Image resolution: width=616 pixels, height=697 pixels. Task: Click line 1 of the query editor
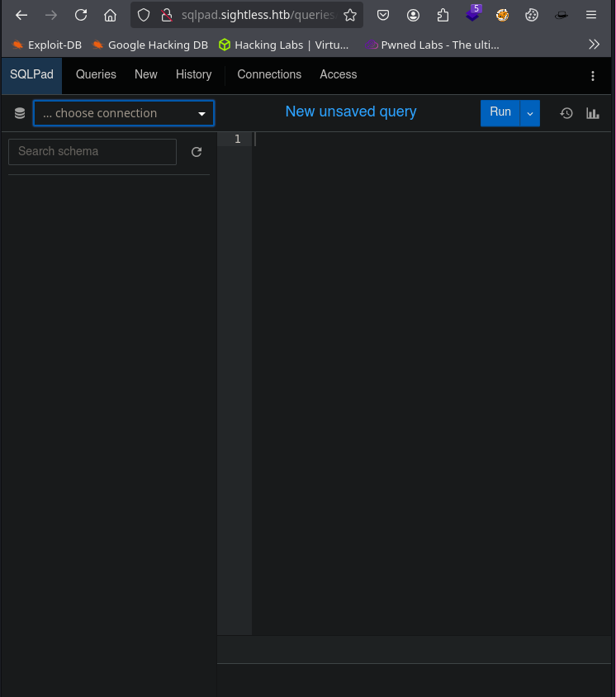point(431,139)
